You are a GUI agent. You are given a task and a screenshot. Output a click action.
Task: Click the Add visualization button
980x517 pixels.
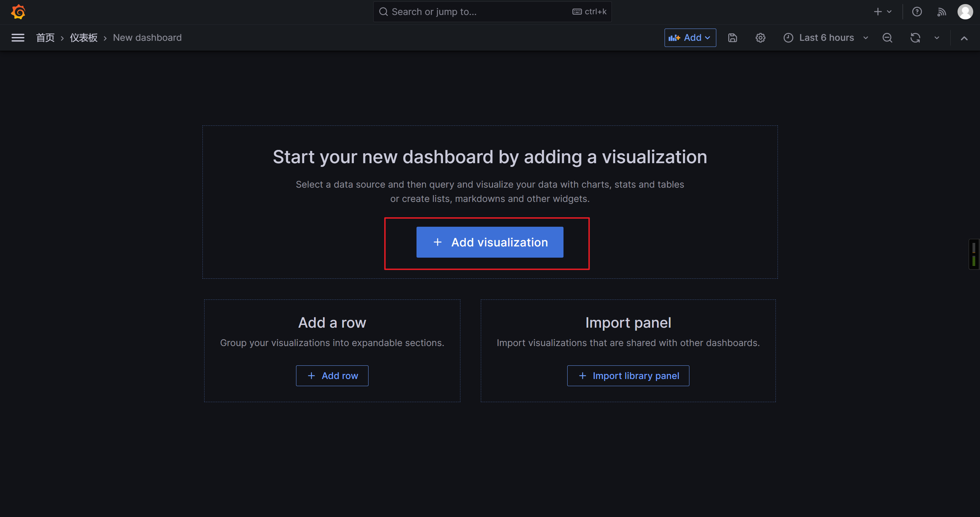(x=490, y=242)
